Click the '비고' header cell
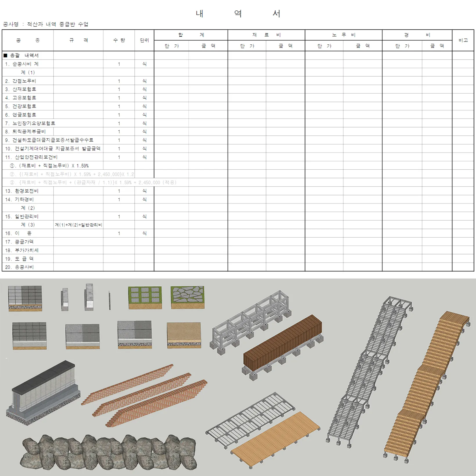 (x=463, y=40)
